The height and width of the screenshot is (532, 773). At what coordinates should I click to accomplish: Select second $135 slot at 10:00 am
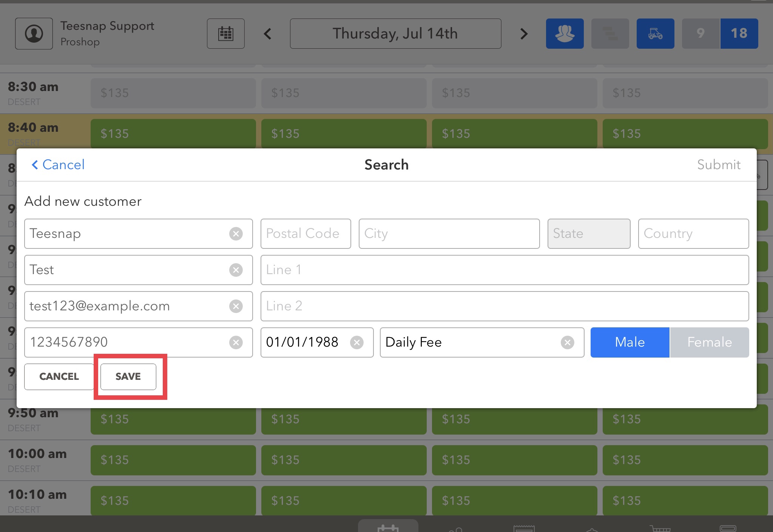pos(344,460)
